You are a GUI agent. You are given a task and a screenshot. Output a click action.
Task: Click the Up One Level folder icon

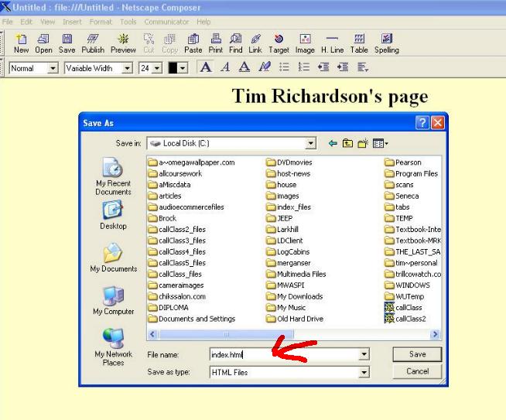tap(347, 143)
